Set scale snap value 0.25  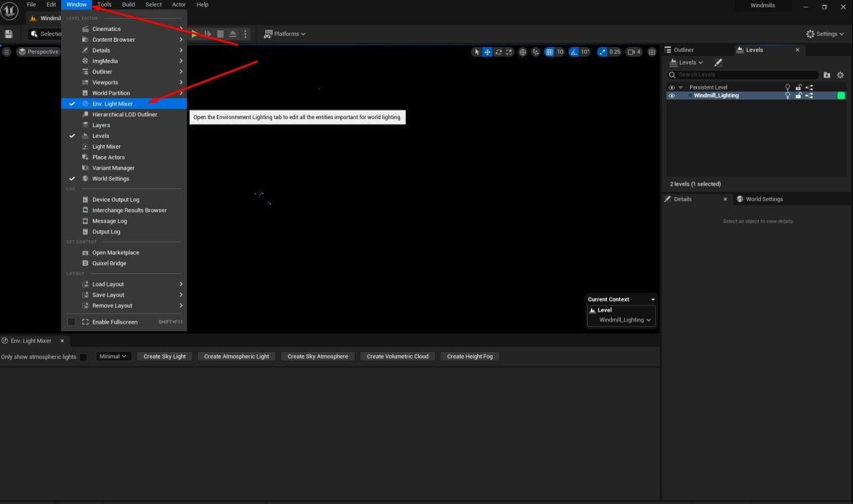614,52
